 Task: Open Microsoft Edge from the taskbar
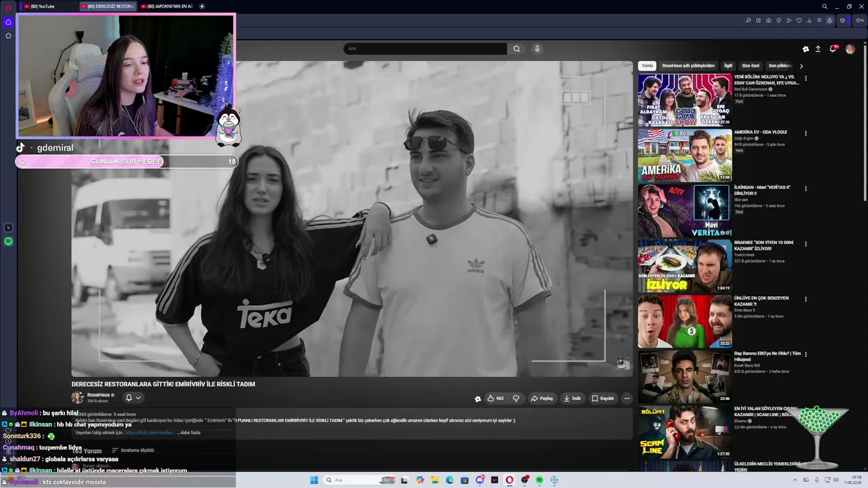(x=450, y=480)
